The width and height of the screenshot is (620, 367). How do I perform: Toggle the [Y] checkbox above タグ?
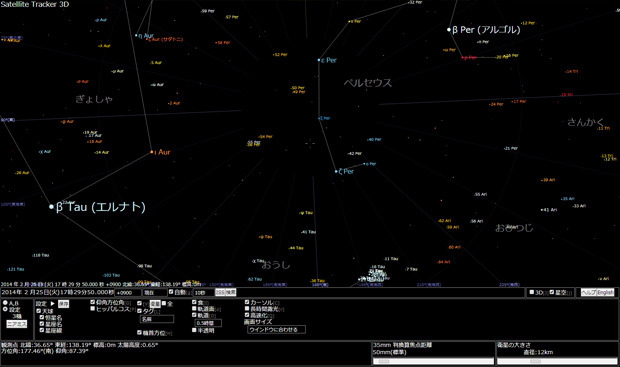click(x=140, y=303)
